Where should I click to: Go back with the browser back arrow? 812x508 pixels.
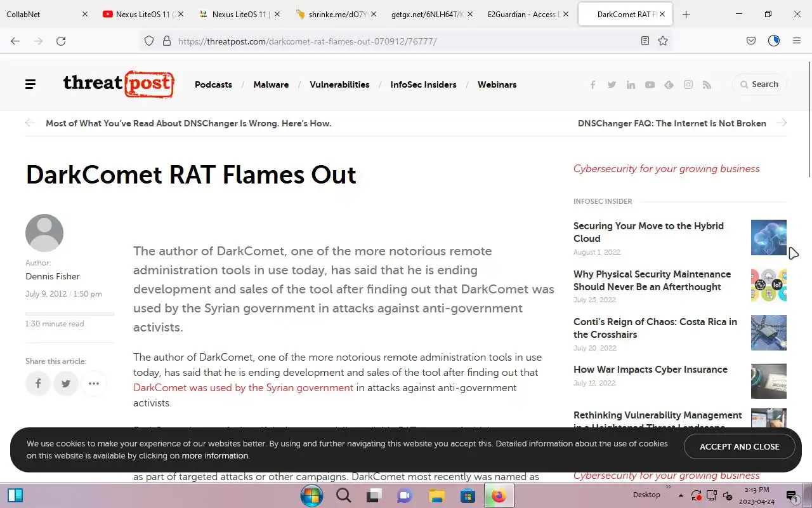[15, 41]
